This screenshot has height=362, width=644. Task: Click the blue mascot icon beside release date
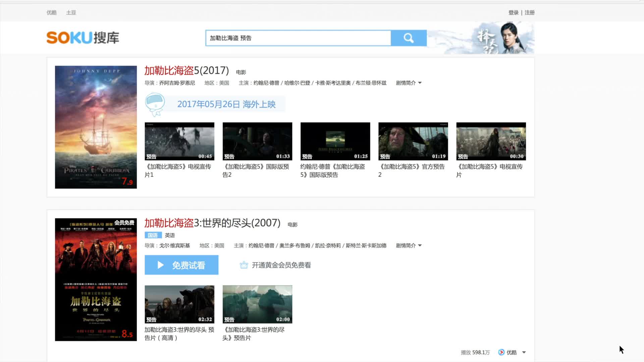coord(155,104)
